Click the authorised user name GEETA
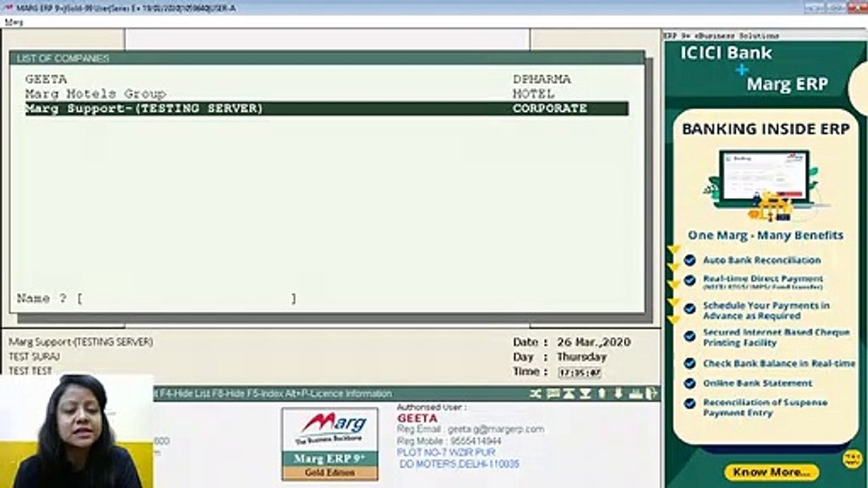Screen dimensions: 868x488 click(x=417, y=418)
